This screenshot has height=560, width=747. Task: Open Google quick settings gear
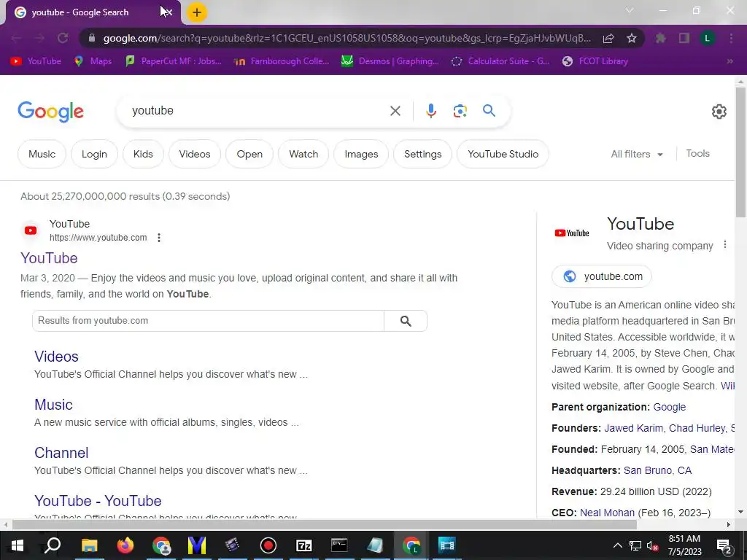pyautogui.click(x=719, y=112)
